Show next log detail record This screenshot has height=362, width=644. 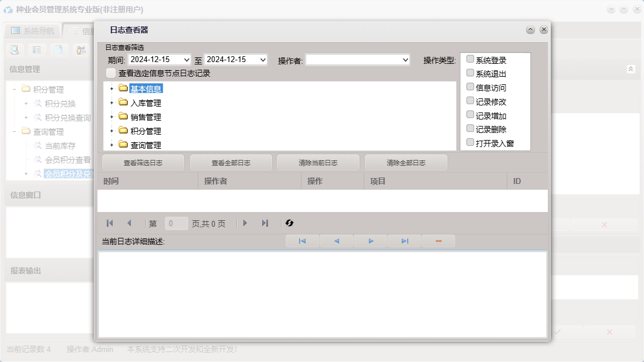[371, 241]
